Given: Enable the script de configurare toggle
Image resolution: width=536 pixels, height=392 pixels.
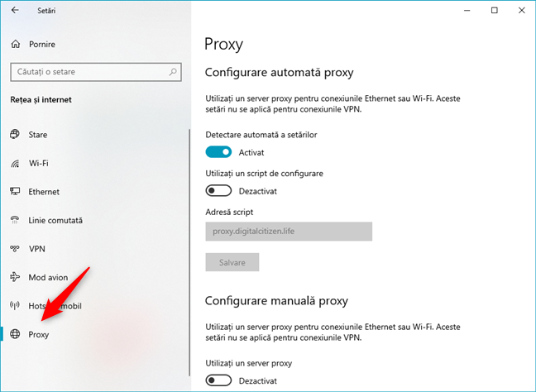Looking at the screenshot, I should (x=218, y=191).
